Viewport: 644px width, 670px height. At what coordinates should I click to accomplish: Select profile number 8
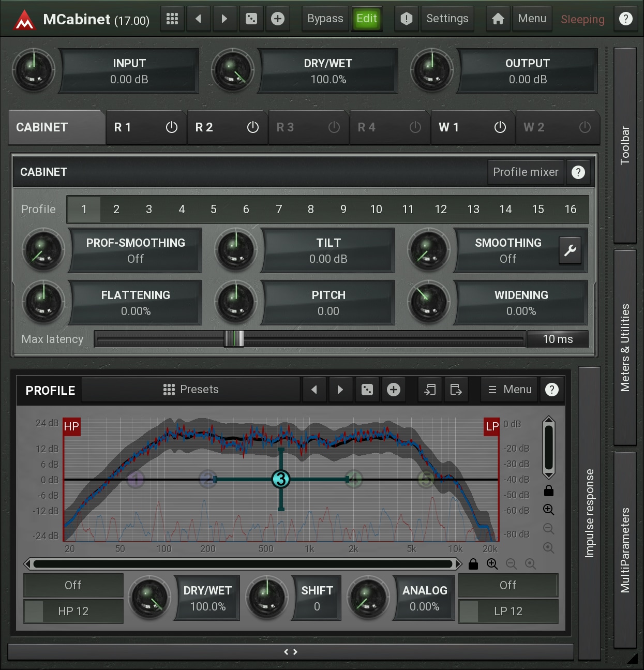(311, 210)
